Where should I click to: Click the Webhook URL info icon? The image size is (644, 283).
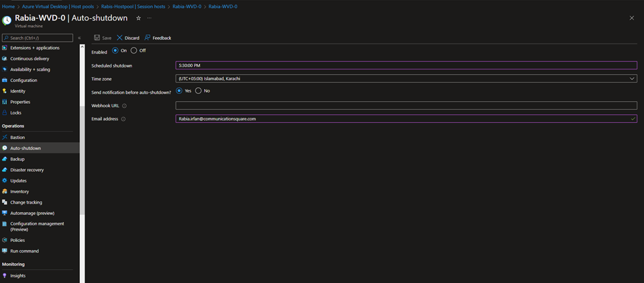click(x=124, y=106)
